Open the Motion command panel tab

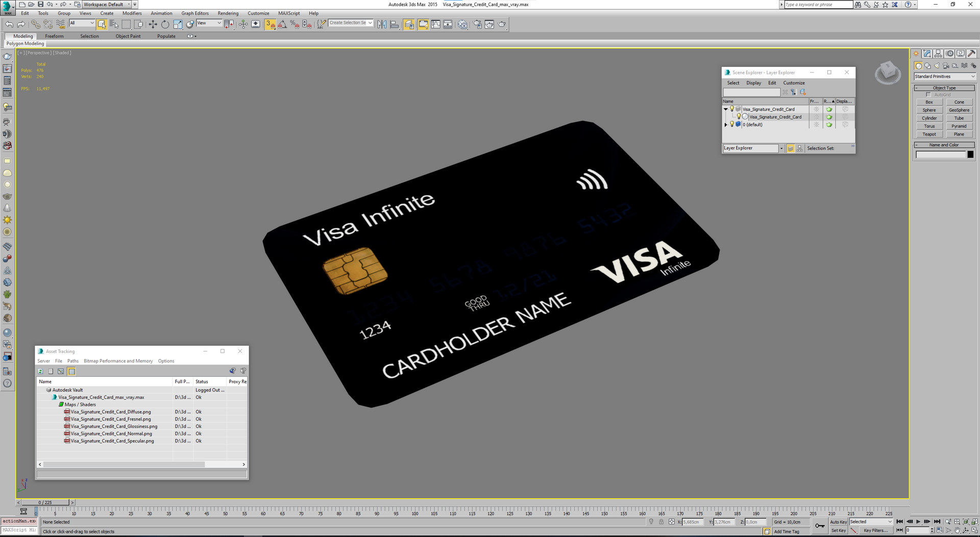pos(949,54)
